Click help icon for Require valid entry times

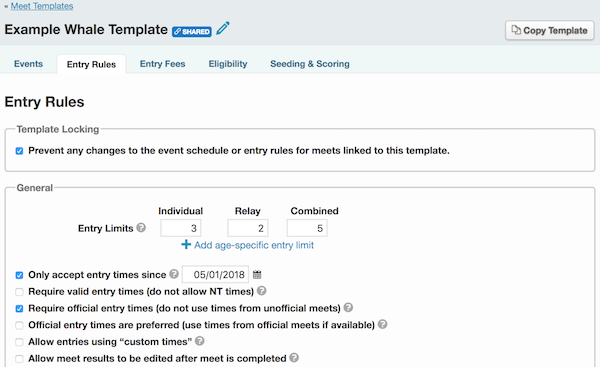261,291
